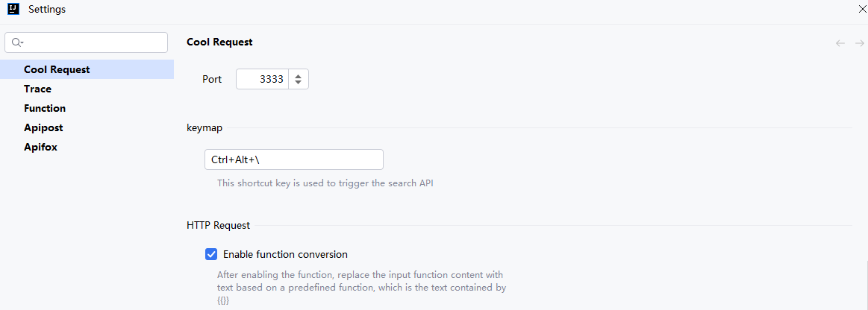Open the Function settings page
The height and width of the screenshot is (310, 868).
coord(45,108)
